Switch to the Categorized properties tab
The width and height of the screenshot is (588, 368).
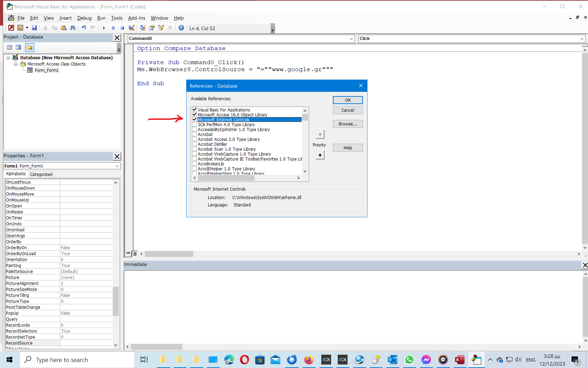pyautogui.click(x=41, y=174)
